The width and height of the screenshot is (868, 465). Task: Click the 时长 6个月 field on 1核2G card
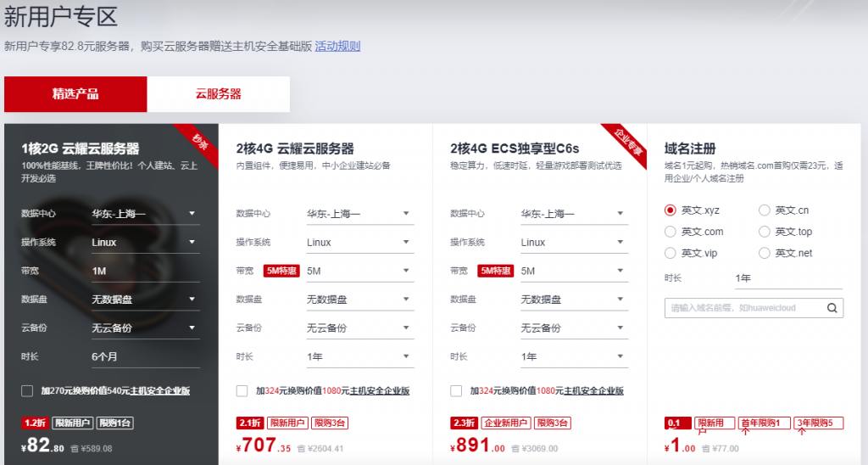[145, 356]
